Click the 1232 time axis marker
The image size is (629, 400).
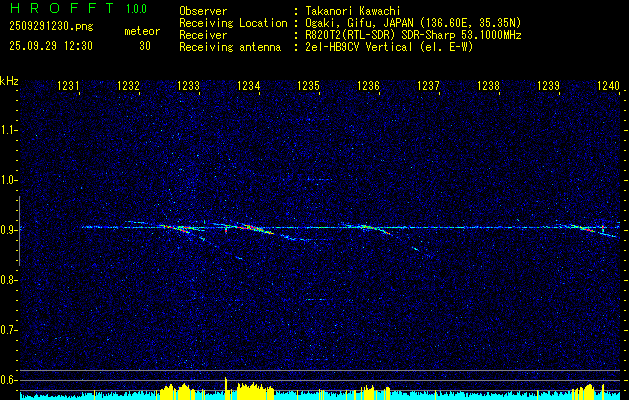point(129,86)
